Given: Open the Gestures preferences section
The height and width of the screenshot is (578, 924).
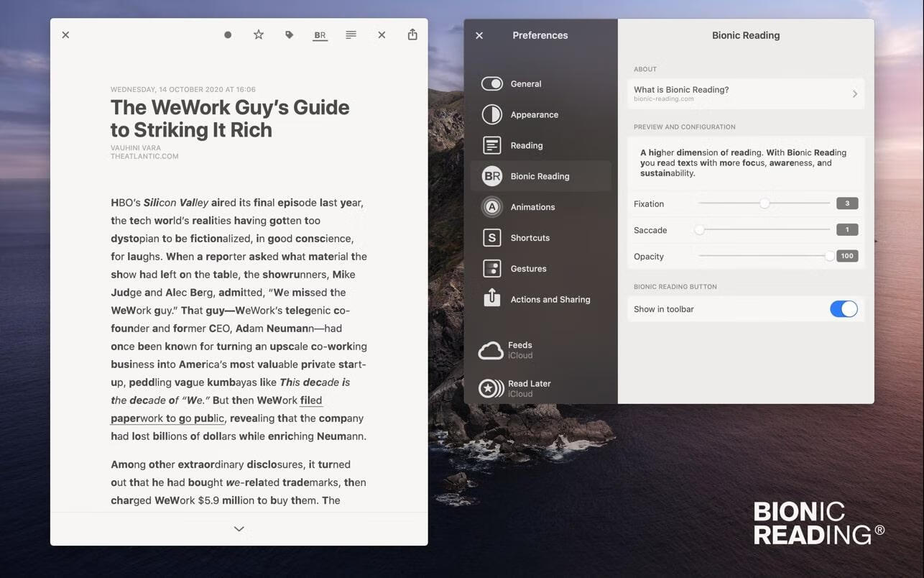Looking at the screenshot, I should click(528, 269).
